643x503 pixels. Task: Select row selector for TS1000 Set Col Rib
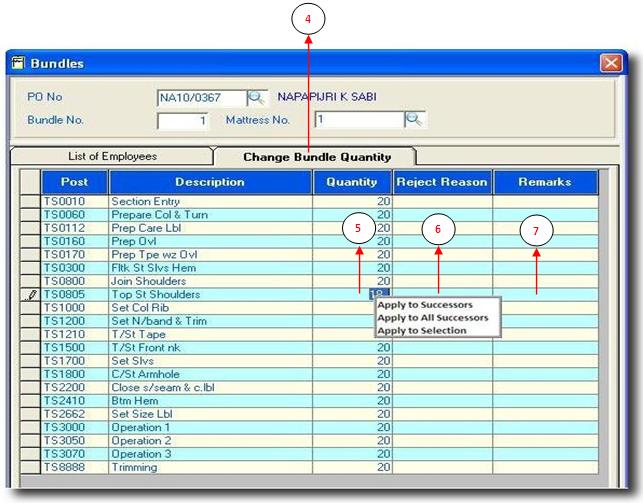30,308
